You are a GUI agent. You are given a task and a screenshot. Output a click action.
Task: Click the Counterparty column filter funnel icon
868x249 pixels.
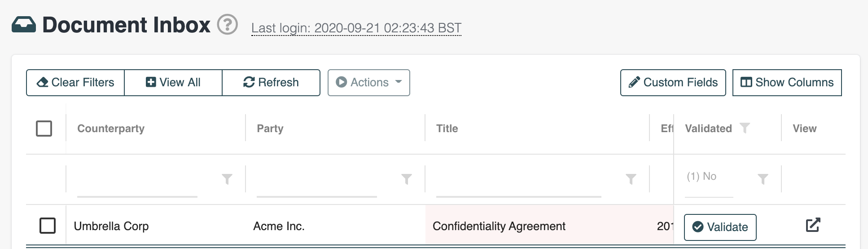pos(227,179)
